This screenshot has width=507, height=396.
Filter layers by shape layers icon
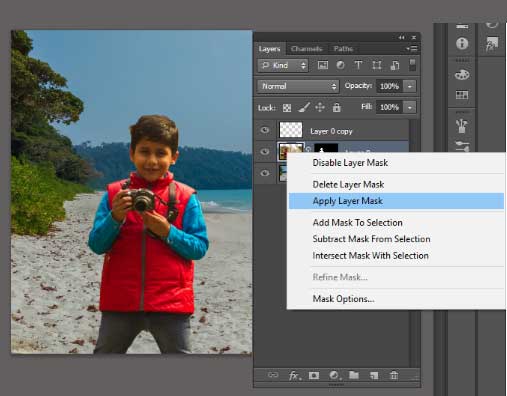tap(377, 65)
